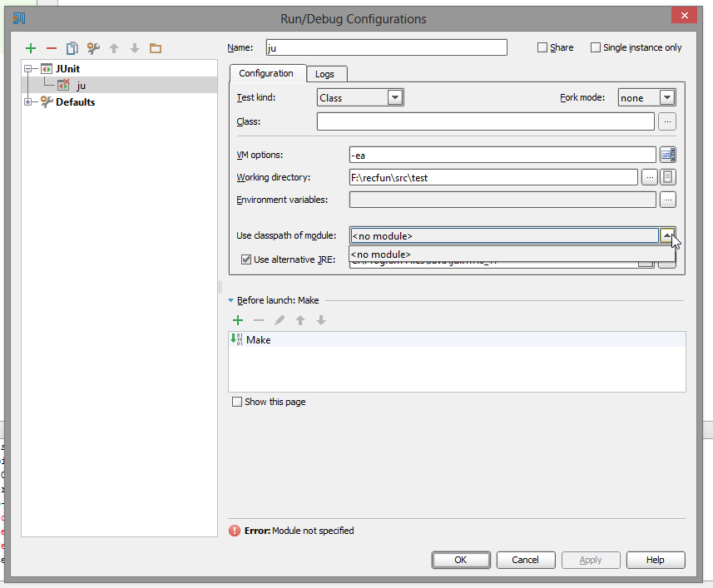Choose <no module> from dropdown list
Image resolution: width=713 pixels, height=588 pixels.
512,254
